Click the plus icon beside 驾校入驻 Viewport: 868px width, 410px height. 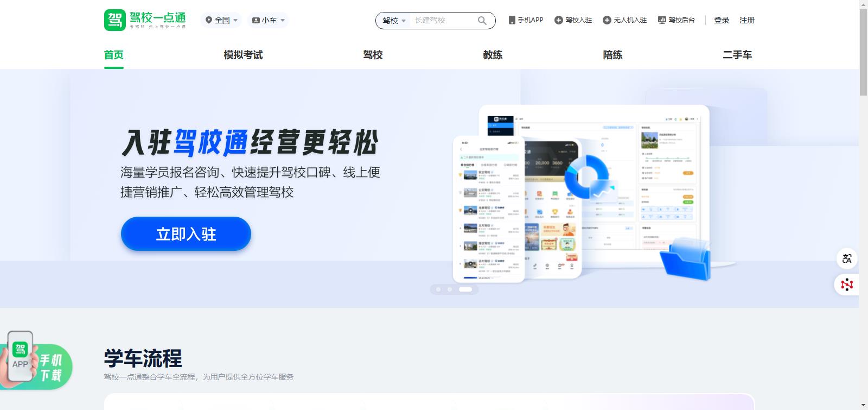click(x=558, y=20)
